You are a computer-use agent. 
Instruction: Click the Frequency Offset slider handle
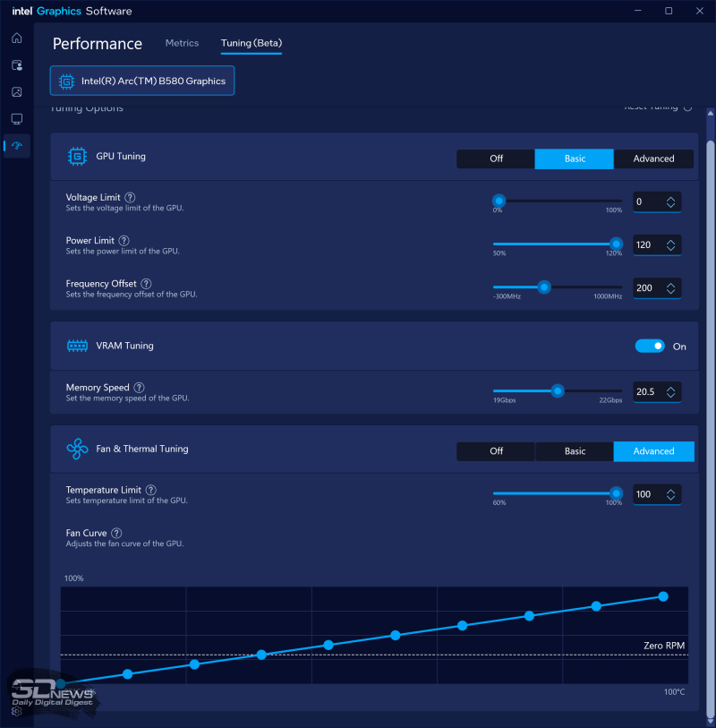click(x=544, y=287)
